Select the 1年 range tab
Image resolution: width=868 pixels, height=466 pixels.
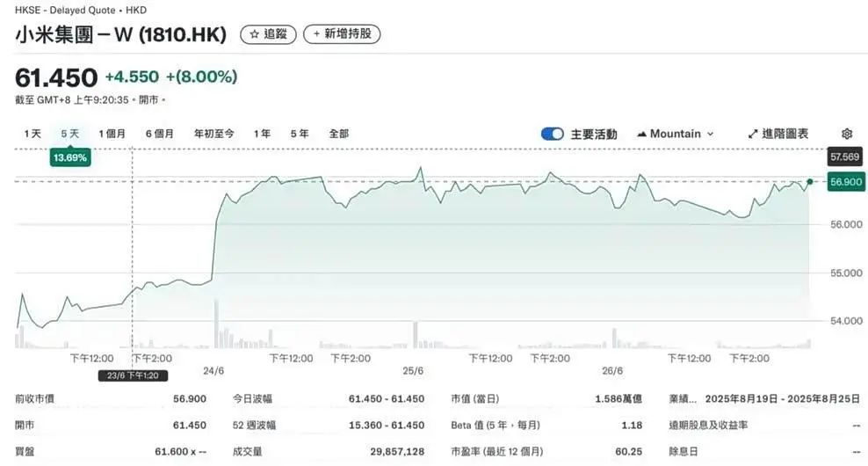coord(263,135)
